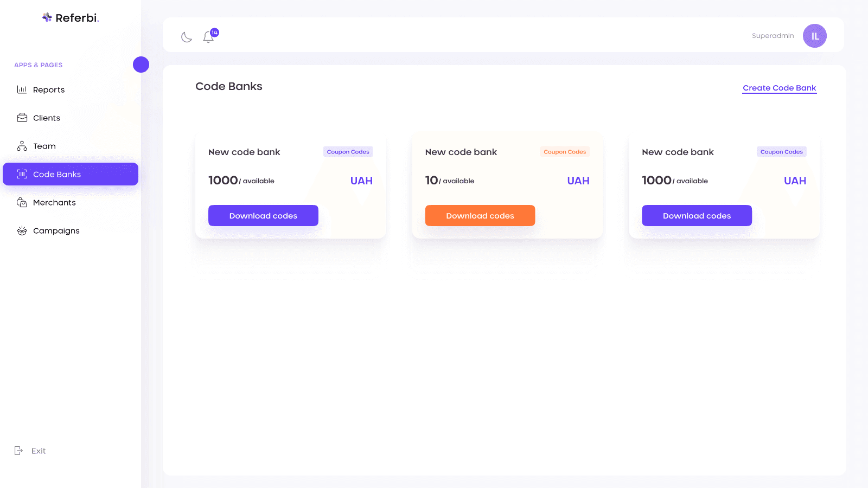Click the Create Code Bank link
The height and width of the screenshot is (488, 868).
pos(779,87)
